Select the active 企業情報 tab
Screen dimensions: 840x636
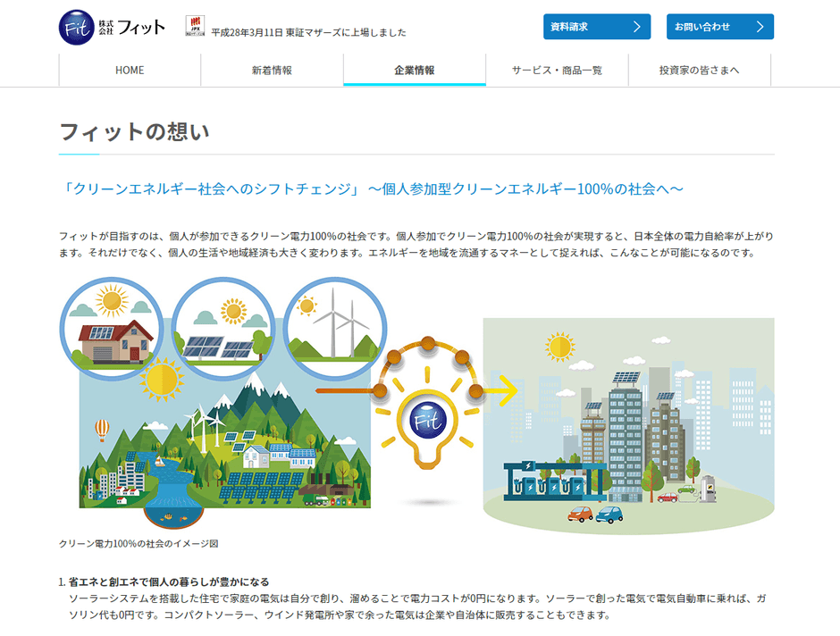point(414,69)
